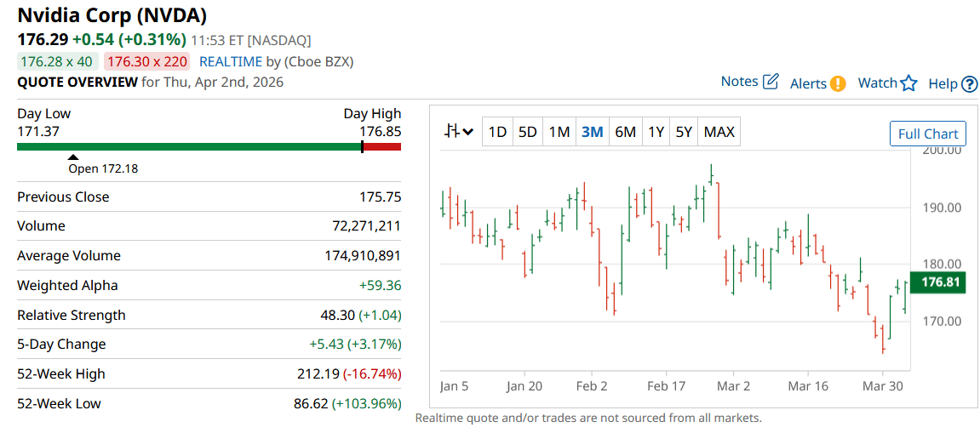Image resolution: width=980 pixels, height=433 pixels.
Task: Select the 5D chart range
Action: point(528,132)
